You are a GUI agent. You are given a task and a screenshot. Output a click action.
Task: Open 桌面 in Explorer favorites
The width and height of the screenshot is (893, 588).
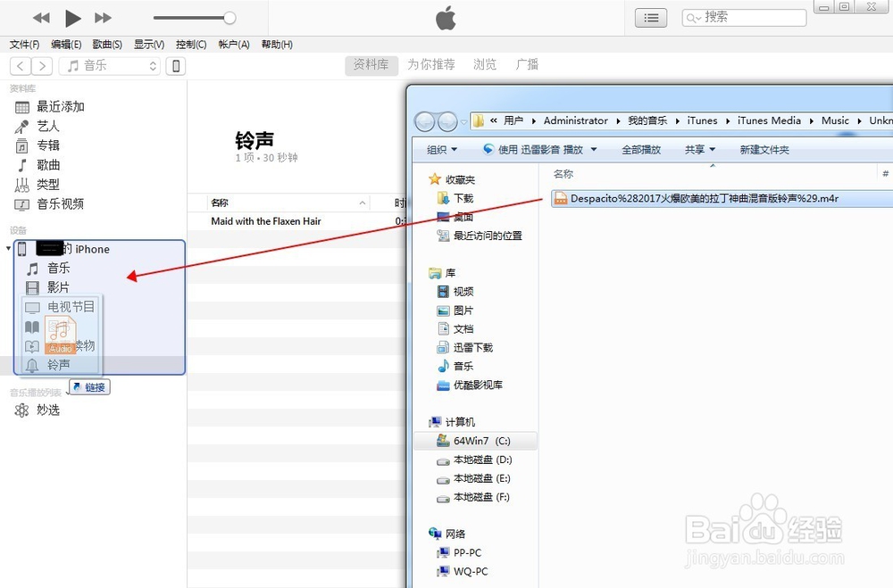click(463, 218)
